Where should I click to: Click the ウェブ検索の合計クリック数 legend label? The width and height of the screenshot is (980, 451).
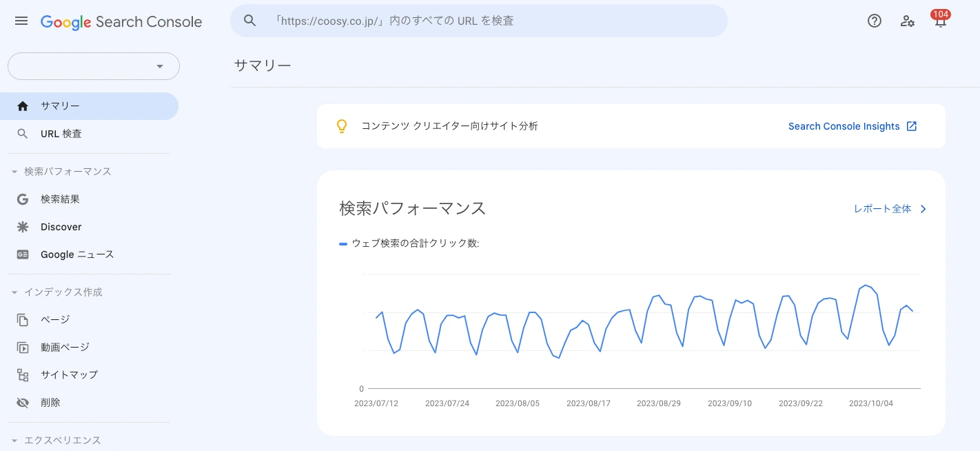[416, 243]
